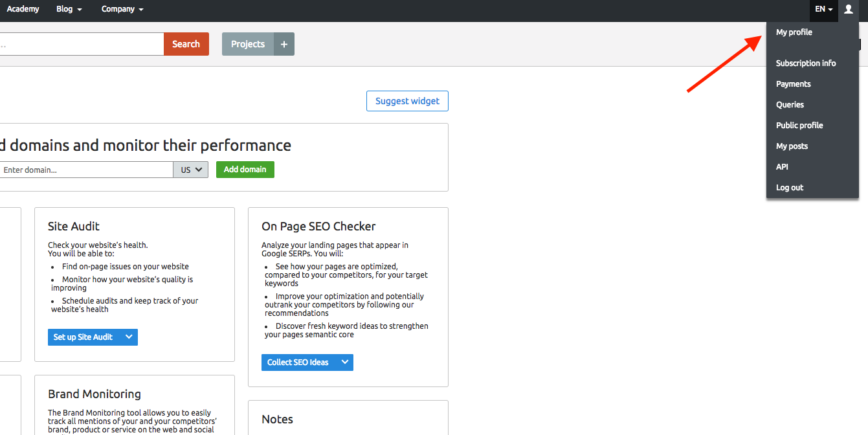Viewport: 868px width, 435px height.
Task: Click the Site Audit widget heading
Action: click(74, 227)
